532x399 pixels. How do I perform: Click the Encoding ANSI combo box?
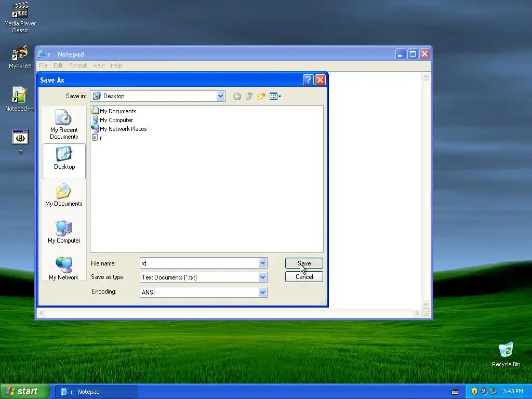(203, 292)
